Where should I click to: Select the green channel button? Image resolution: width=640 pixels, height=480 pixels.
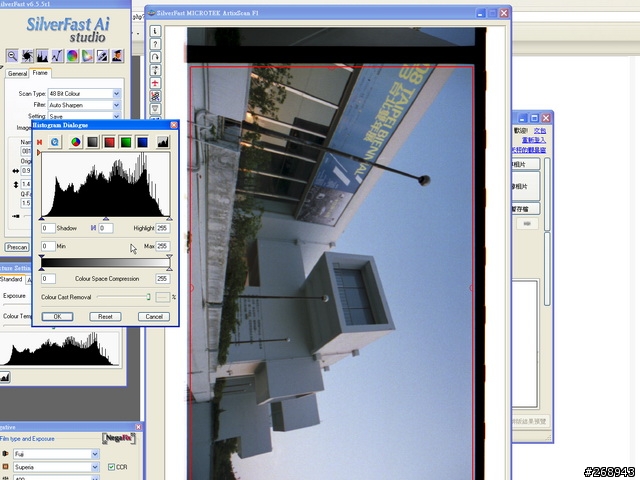[126, 142]
